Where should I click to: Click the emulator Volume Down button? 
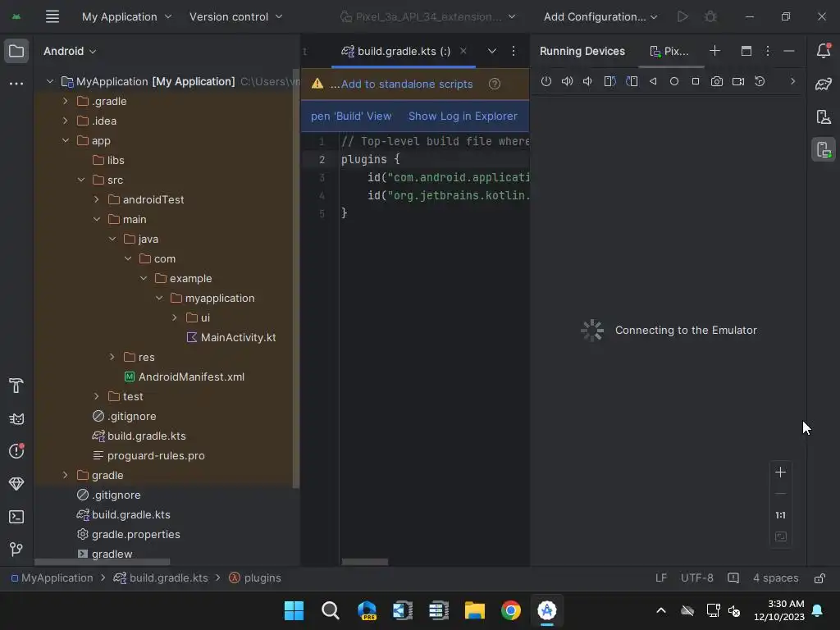(587, 81)
